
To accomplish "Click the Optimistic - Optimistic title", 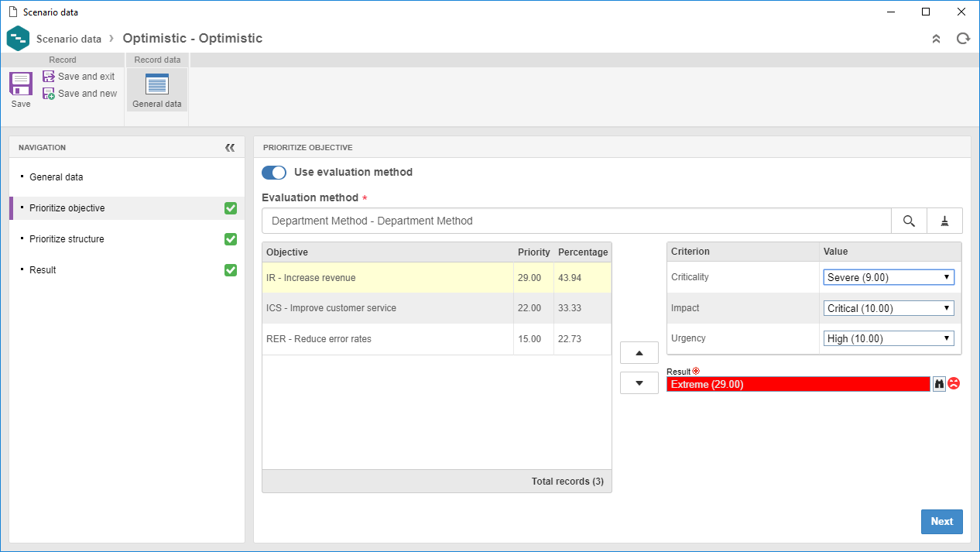I will point(193,39).
